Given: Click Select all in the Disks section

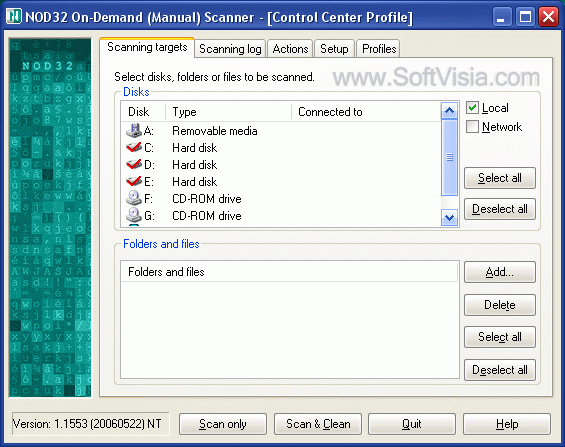Looking at the screenshot, I should coord(500,178).
